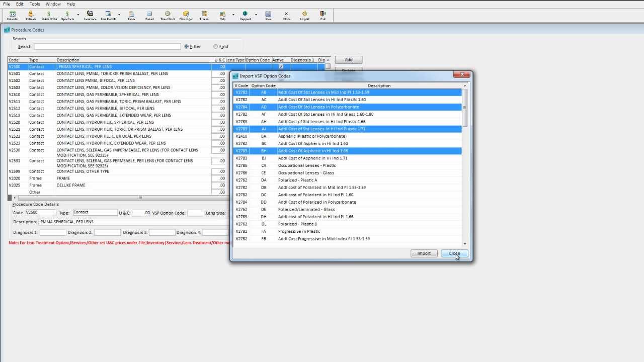Click the Close icon in the toolbar
Screen dimensions: 644x362
[x=286, y=16]
